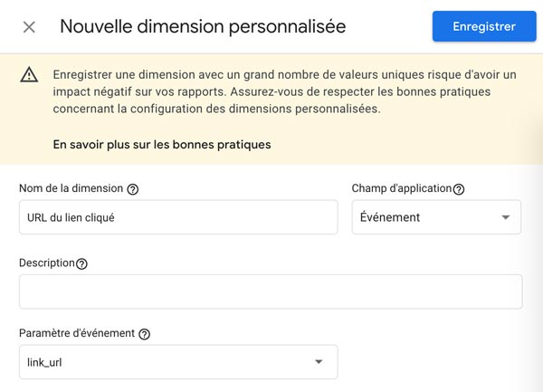Click the warning triangle icon
This screenshot has height=392, width=543.
(x=29, y=75)
